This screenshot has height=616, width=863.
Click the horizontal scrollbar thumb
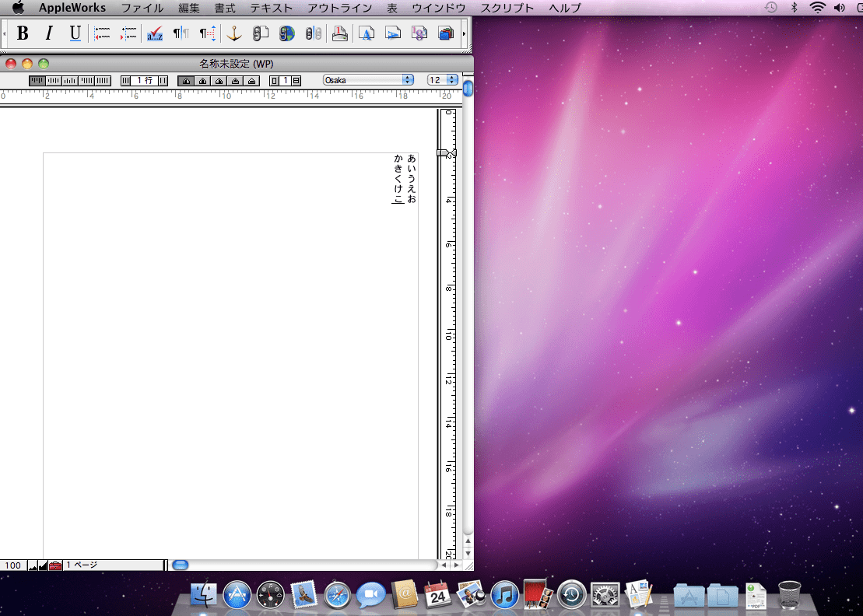coord(180,565)
